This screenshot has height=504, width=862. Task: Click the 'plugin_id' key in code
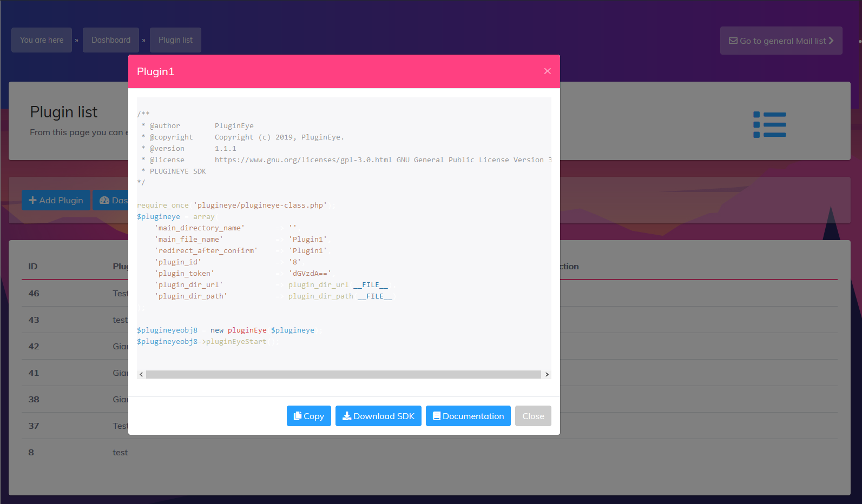point(177,262)
